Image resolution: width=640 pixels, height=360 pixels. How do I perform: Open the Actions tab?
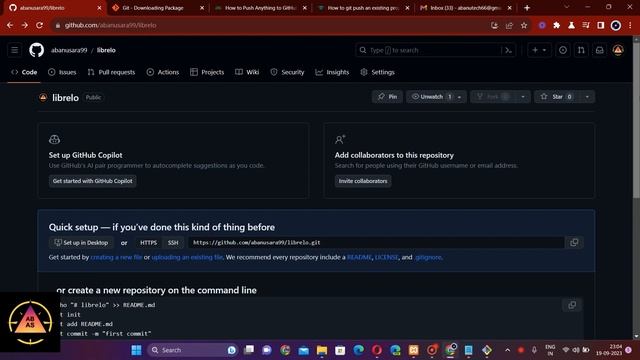[x=163, y=72]
